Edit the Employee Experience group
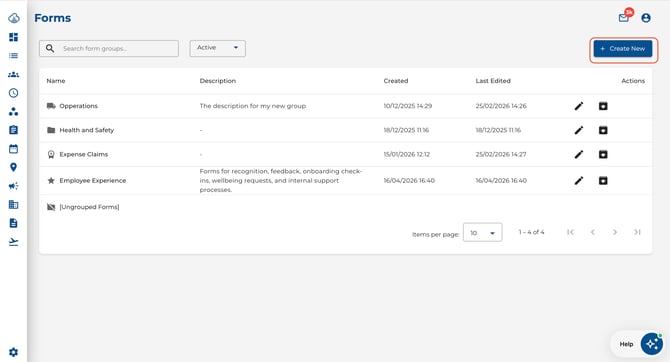Viewport: 670px width, 362px height. coord(579,180)
